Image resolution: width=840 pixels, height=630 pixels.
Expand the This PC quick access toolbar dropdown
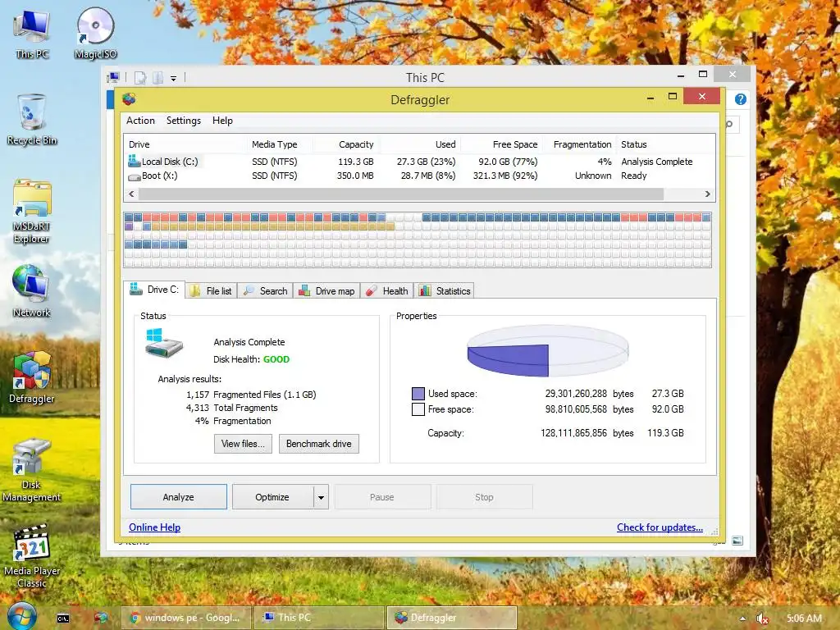pyautogui.click(x=174, y=78)
